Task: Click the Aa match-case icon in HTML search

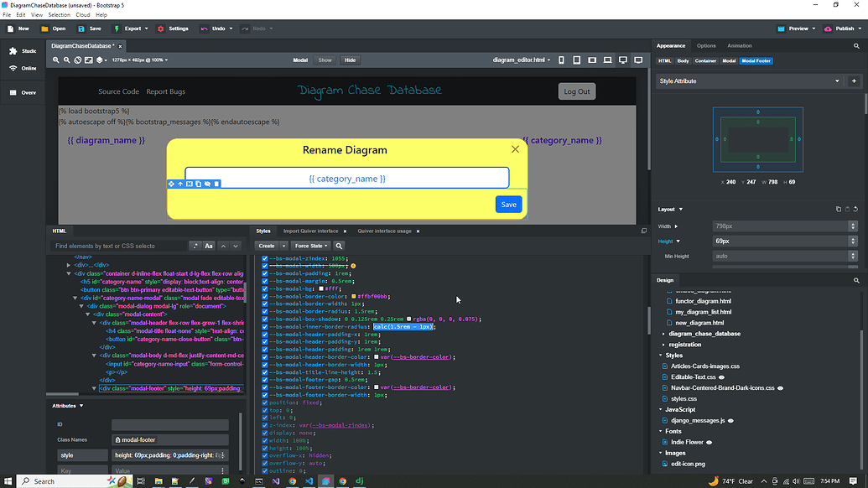Action: tap(208, 246)
